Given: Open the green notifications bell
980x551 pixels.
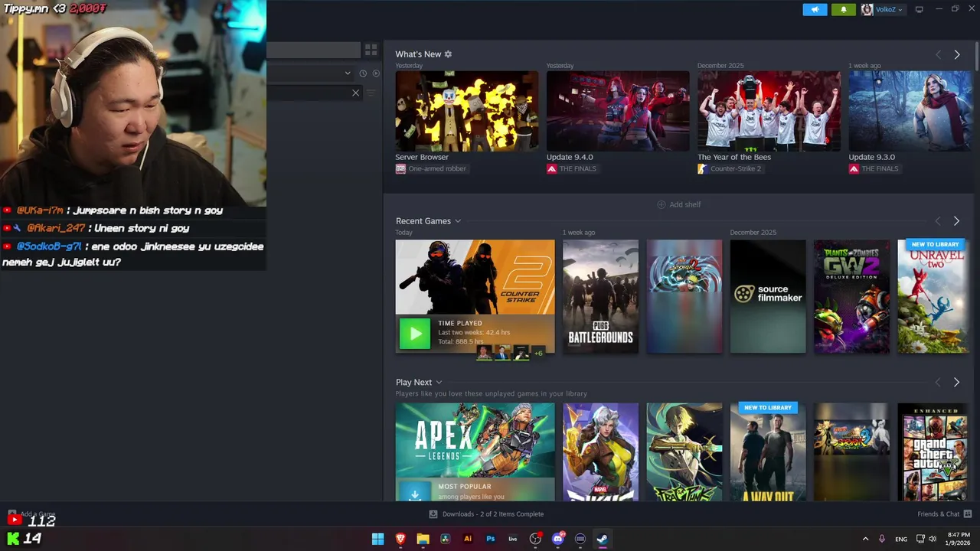Looking at the screenshot, I should [x=844, y=9].
